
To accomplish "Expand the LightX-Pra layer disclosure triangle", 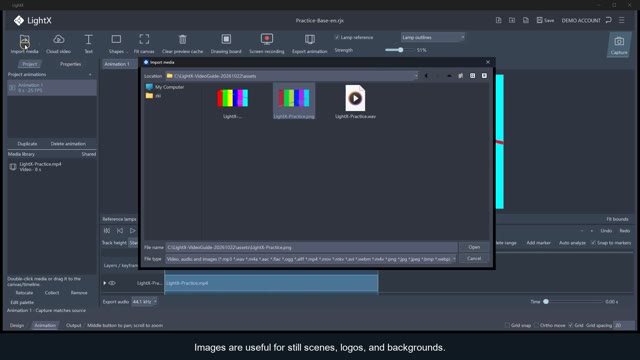I will (x=105, y=283).
